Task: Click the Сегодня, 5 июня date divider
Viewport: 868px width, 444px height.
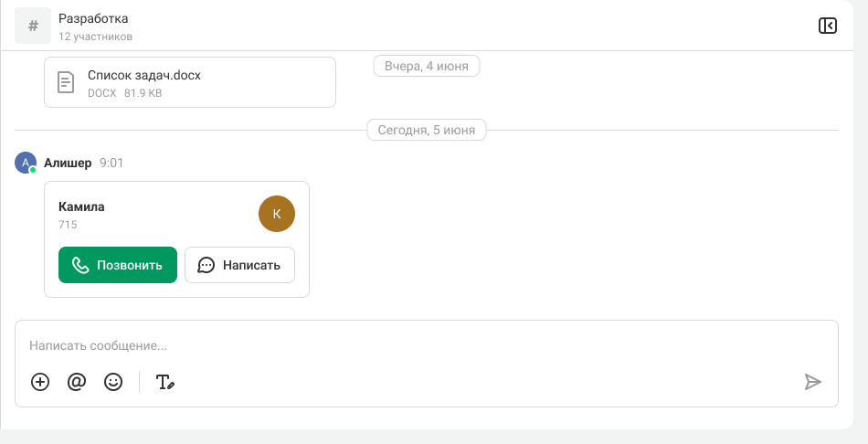Action: (x=427, y=130)
